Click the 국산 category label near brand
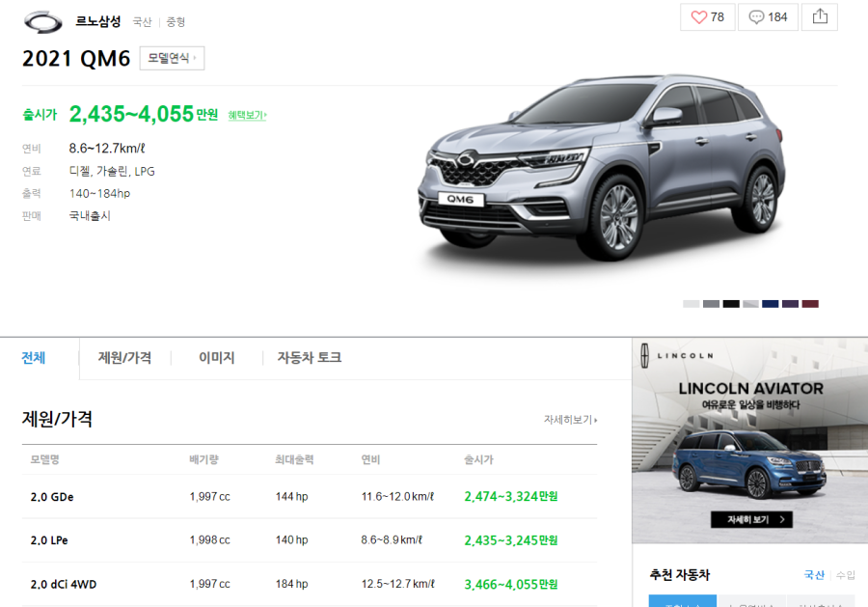This screenshot has width=868, height=607. tap(143, 22)
